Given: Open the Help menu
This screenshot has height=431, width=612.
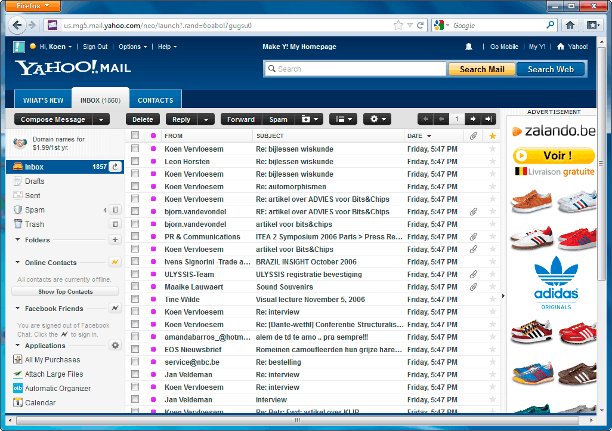Looking at the screenshot, I should (x=167, y=46).
